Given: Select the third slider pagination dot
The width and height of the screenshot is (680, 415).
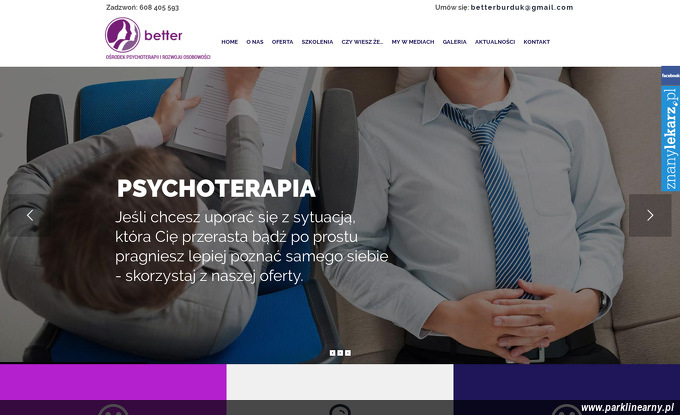Looking at the screenshot, I should [x=348, y=353].
